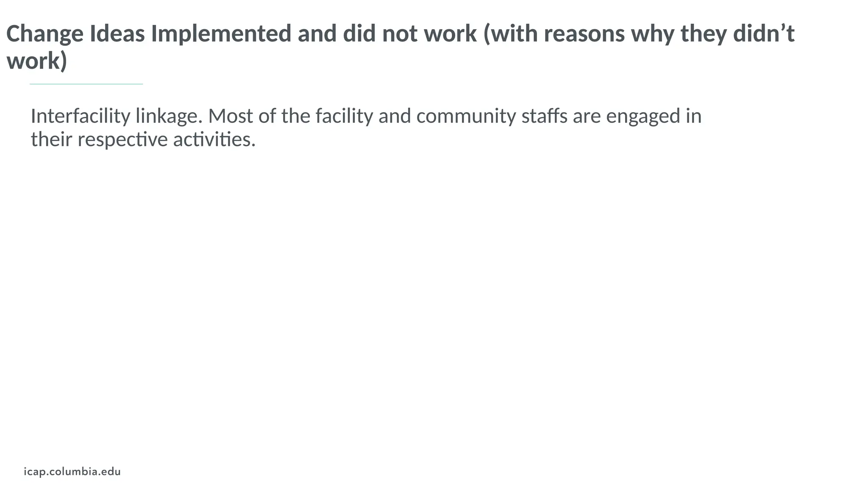This screenshot has height=488, width=868.
Task: Click the word 'respective' in the second body line
Action: tap(123, 139)
